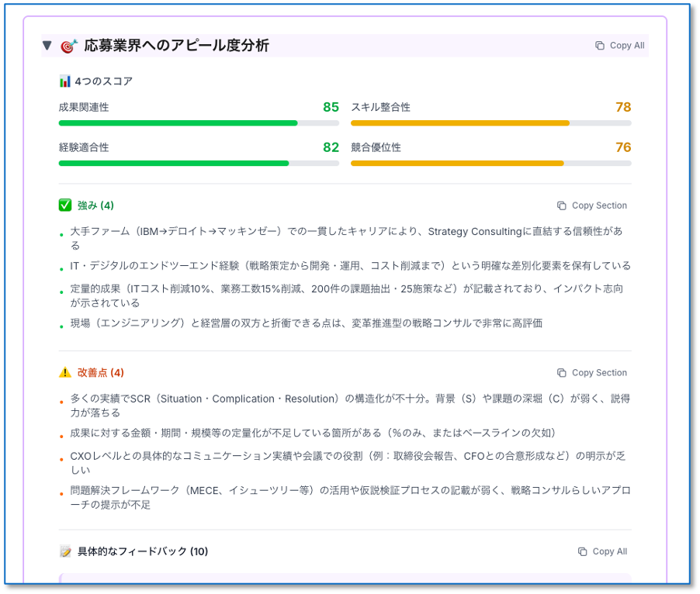The image size is (700, 594).
Task: Click the warning triangle icon beside 改善点
Action: pos(65,373)
